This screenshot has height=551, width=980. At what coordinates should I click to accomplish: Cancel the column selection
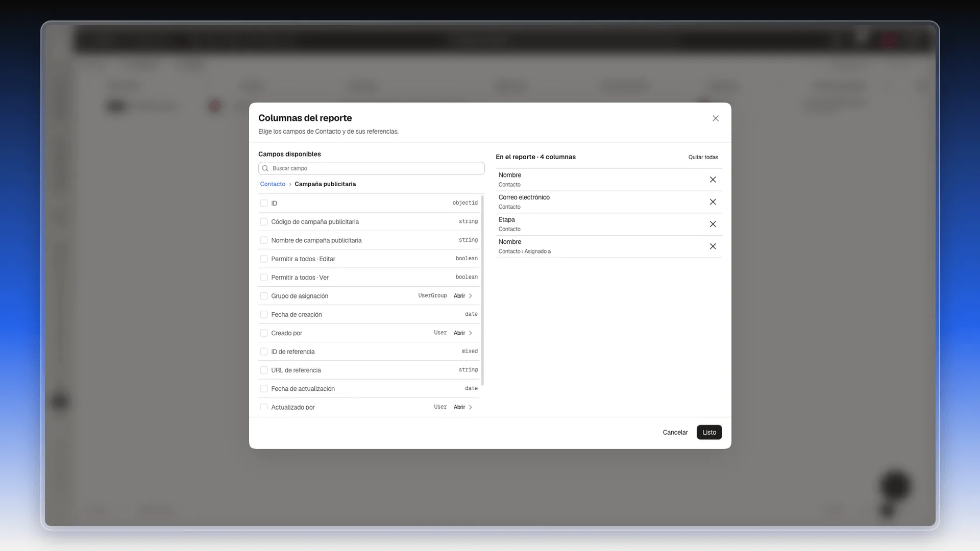(675, 432)
